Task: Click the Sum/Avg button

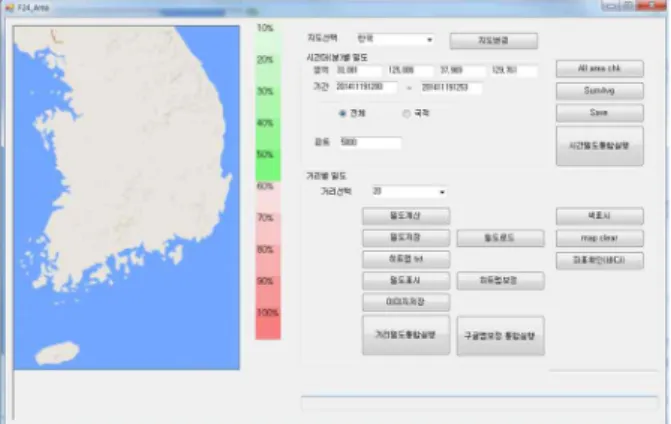Action: click(600, 91)
